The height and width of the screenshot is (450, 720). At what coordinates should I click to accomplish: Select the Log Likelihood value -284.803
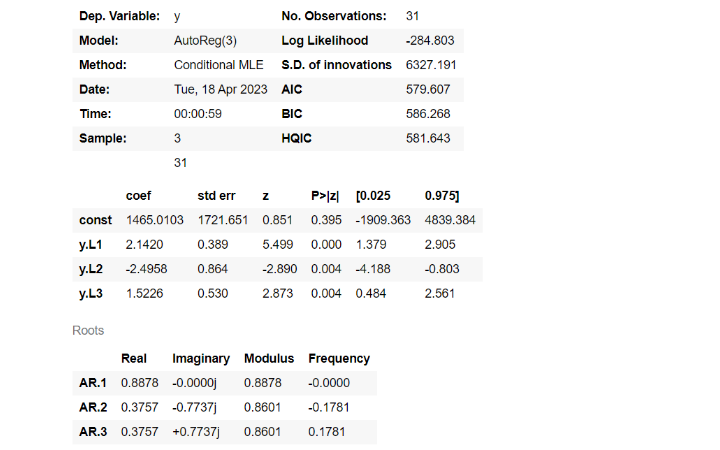click(x=430, y=40)
